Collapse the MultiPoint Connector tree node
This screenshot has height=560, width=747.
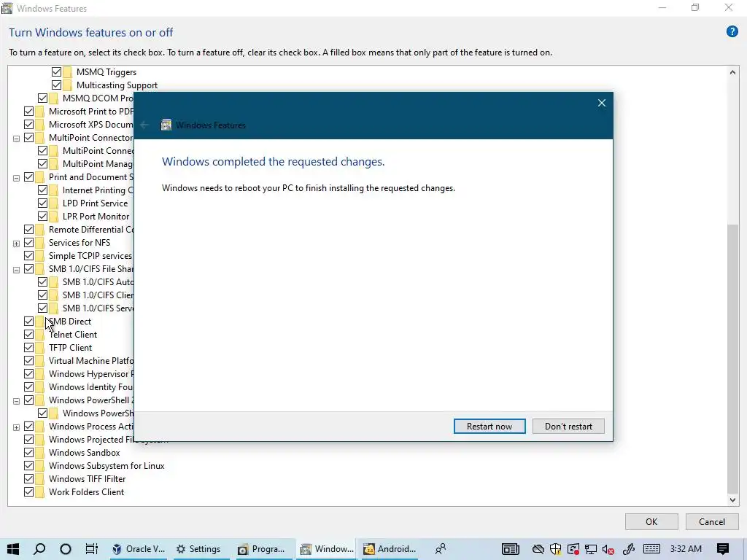tap(16, 139)
